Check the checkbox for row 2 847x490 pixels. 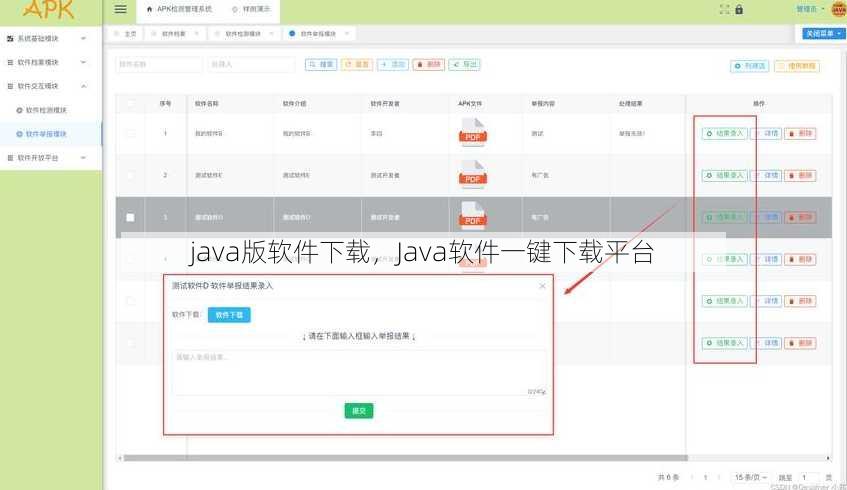pos(130,175)
